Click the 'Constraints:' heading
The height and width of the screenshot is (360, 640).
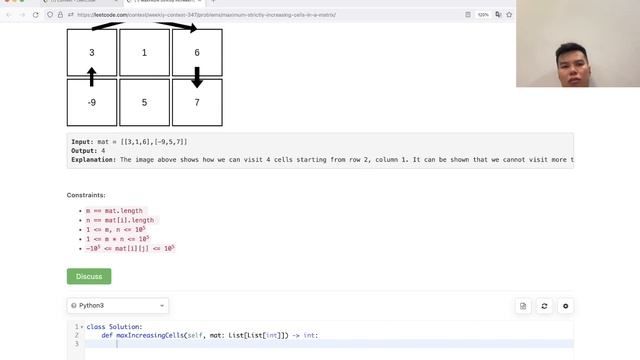point(86,195)
